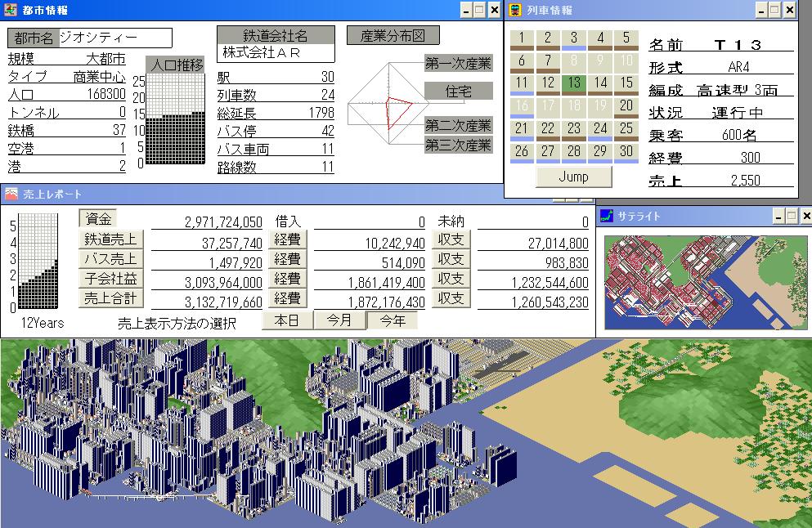The image size is (812, 528).
Task: Click the 人口推移 population trend button
Action: tap(175, 65)
